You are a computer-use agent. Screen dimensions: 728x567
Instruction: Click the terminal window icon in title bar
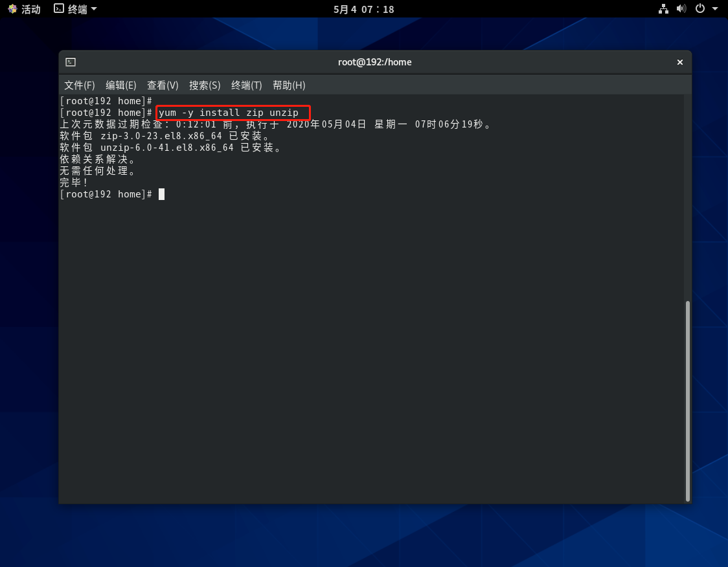(x=71, y=62)
